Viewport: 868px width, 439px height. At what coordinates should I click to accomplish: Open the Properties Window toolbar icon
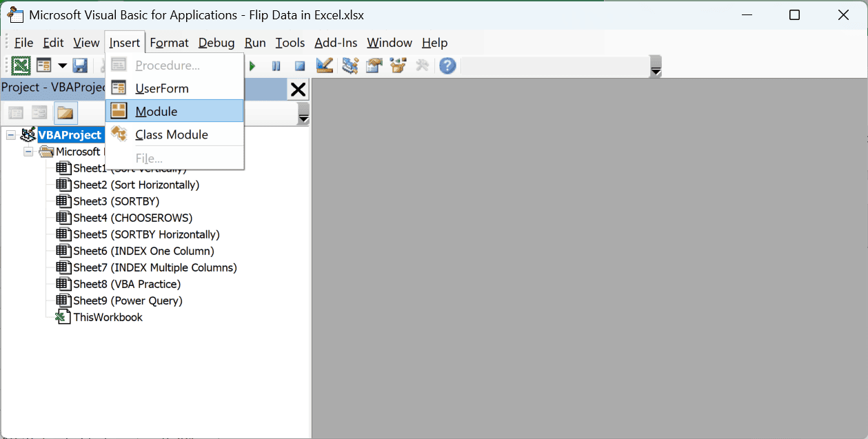pyautogui.click(x=374, y=65)
